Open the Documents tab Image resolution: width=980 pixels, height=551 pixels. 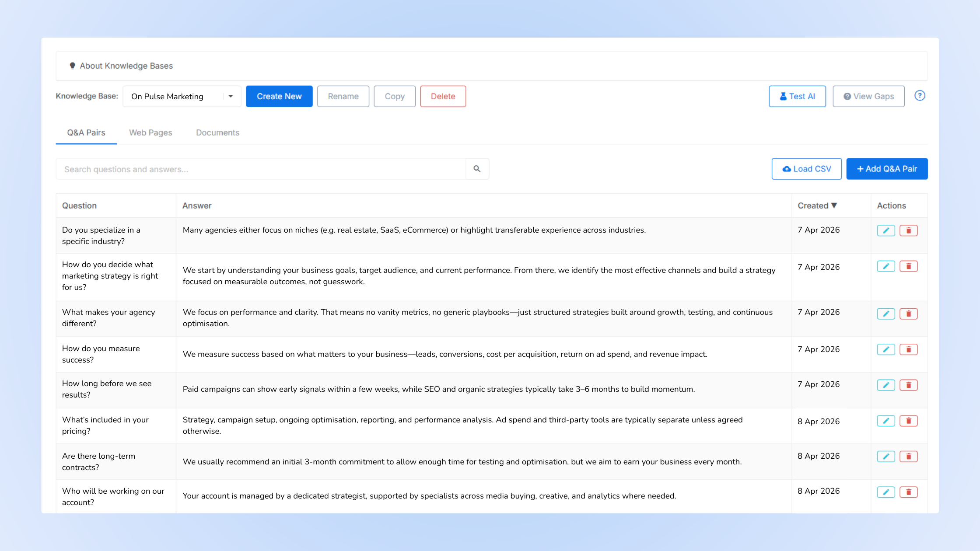[217, 133]
